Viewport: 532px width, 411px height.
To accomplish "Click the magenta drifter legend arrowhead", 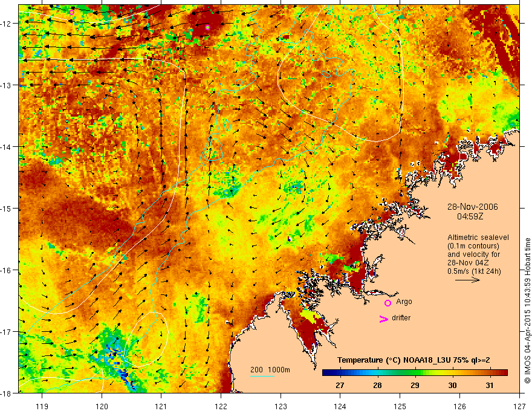I will point(383,319).
